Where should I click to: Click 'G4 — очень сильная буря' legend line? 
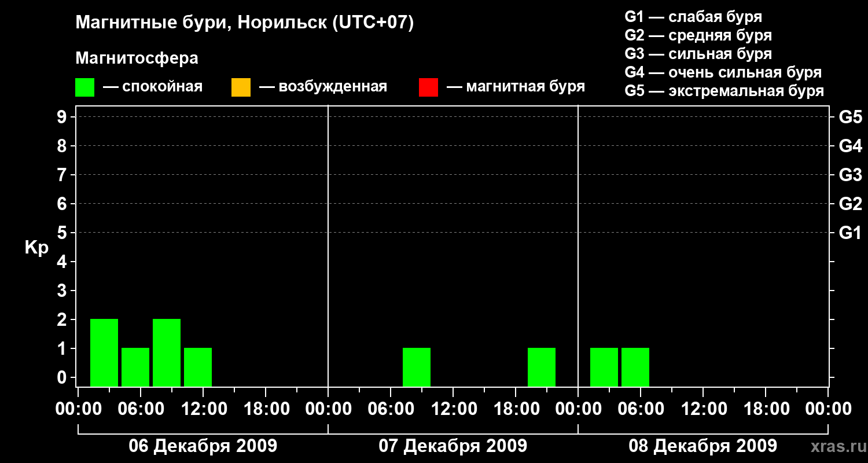[x=723, y=72]
